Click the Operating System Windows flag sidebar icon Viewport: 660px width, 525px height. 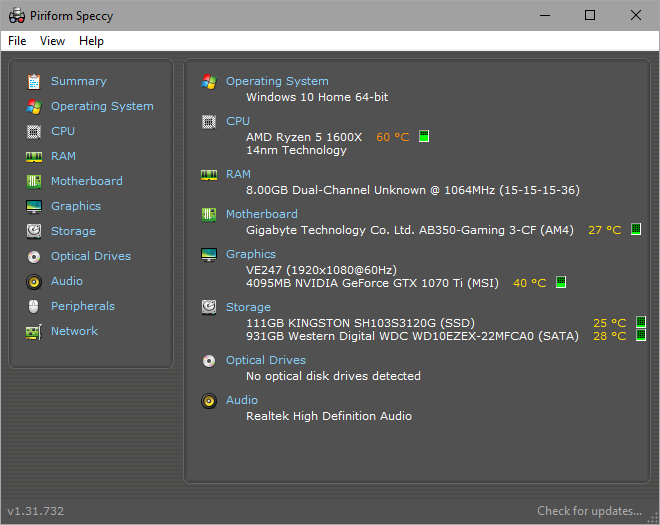34,107
